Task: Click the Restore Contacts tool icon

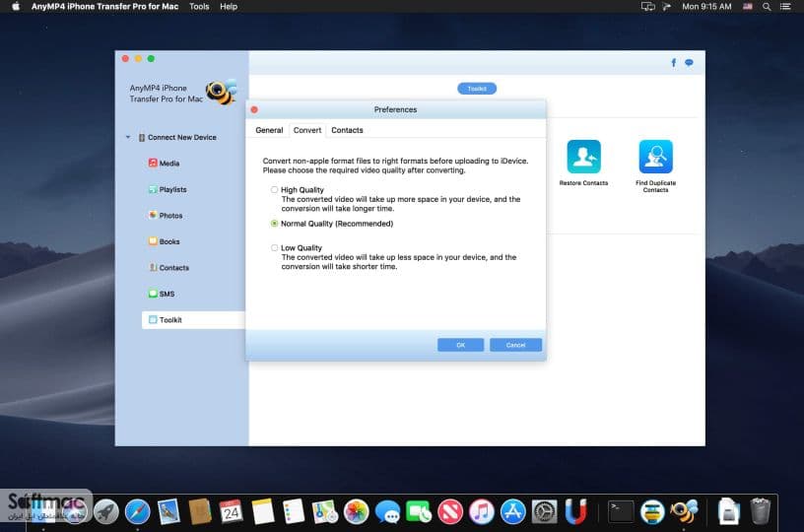Action: click(x=583, y=157)
